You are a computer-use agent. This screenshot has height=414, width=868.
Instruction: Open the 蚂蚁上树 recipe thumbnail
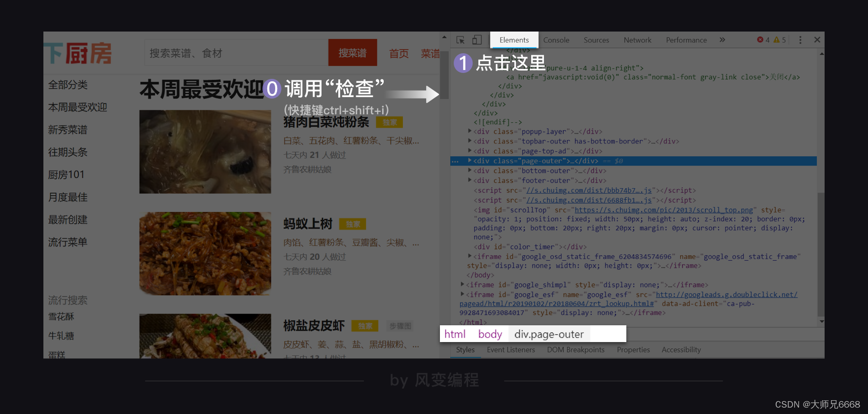205,253
